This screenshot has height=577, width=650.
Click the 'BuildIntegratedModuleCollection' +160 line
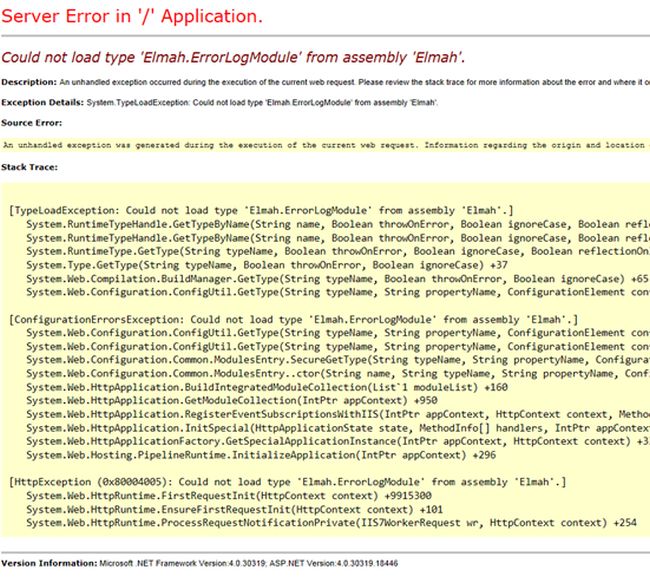coord(267,387)
